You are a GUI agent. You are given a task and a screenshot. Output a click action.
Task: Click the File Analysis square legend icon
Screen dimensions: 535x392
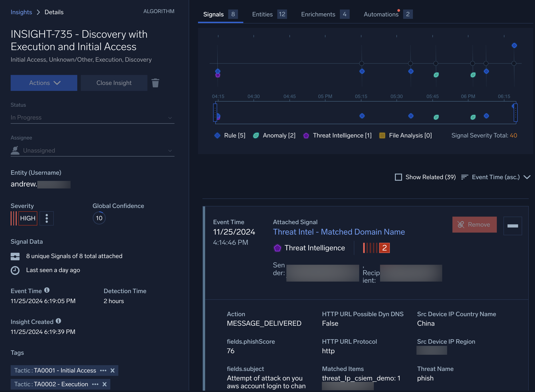click(x=382, y=135)
